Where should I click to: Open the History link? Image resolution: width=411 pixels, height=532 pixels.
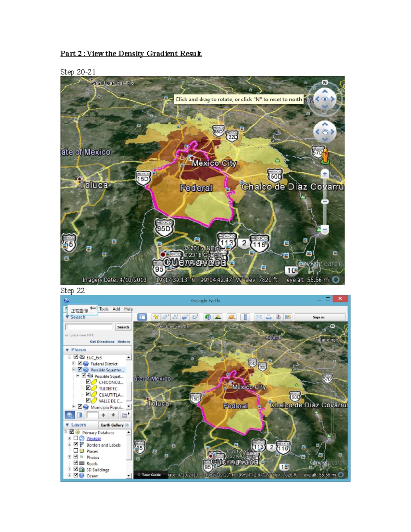(124, 342)
